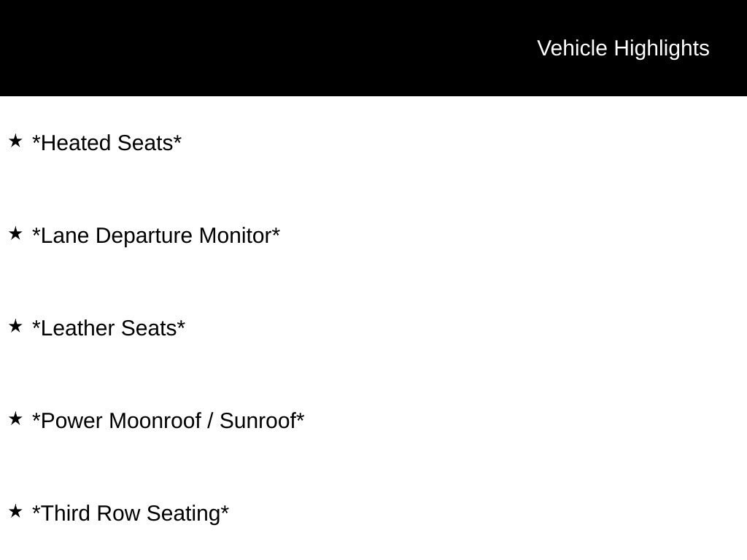This screenshot has width=747, height=560.
Task: Select the star icon beside Third Row Seating
Action: pyautogui.click(x=15, y=511)
